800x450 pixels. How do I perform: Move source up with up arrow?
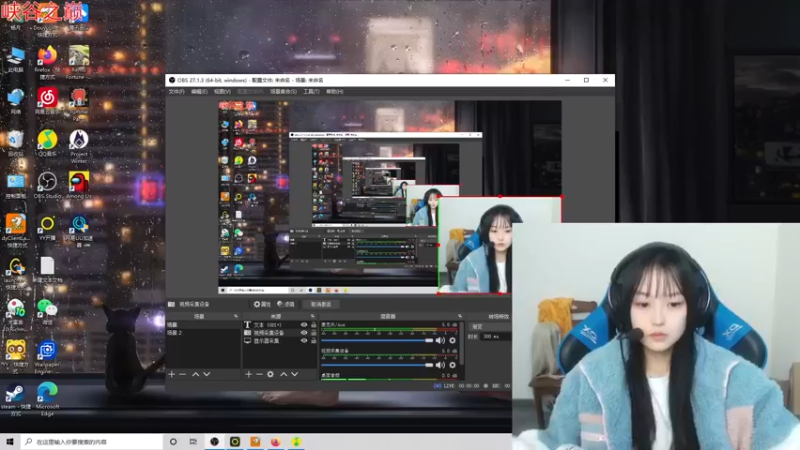[284, 374]
